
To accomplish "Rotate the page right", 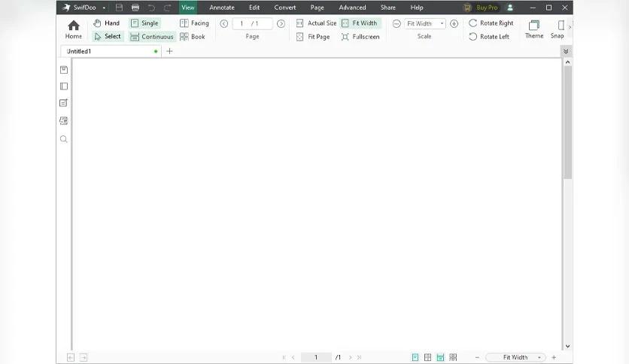I will (x=491, y=23).
